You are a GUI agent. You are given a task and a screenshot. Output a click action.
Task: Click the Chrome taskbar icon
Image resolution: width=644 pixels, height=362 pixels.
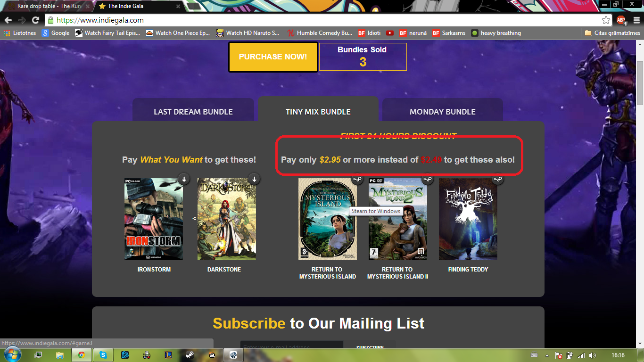tap(82, 355)
